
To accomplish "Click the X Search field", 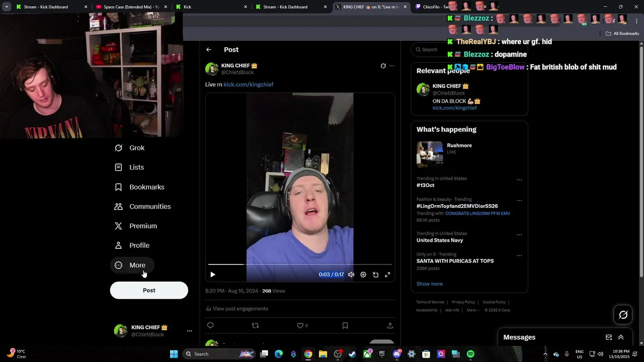I will coord(469,49).
